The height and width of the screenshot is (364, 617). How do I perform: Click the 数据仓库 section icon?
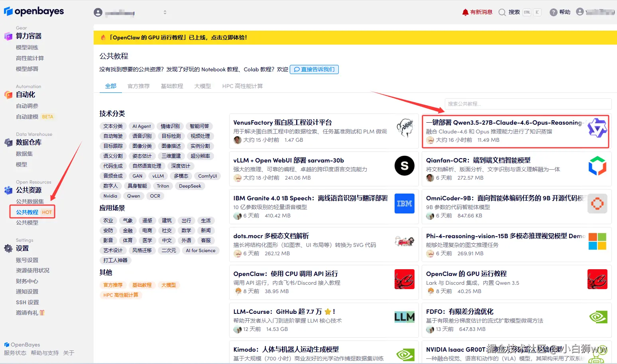(x=8, y=143)
